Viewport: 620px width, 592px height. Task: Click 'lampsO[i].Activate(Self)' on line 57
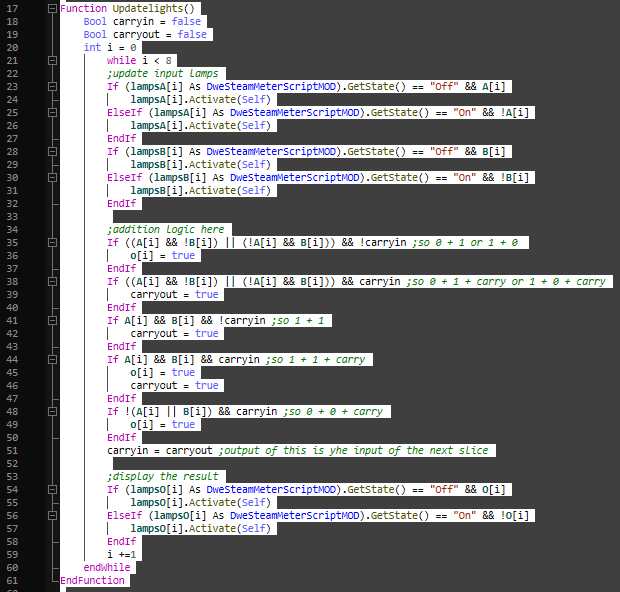pos(200,529)
